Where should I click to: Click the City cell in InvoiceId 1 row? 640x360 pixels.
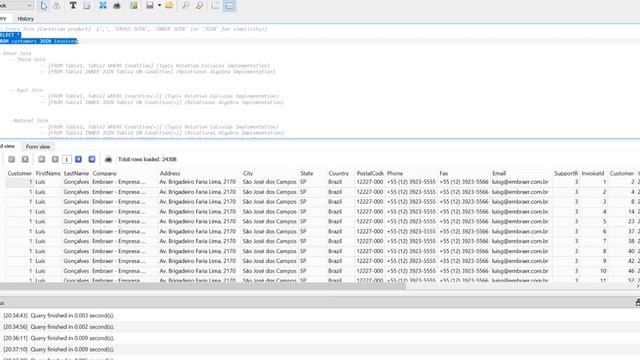[x=270, y=182]
